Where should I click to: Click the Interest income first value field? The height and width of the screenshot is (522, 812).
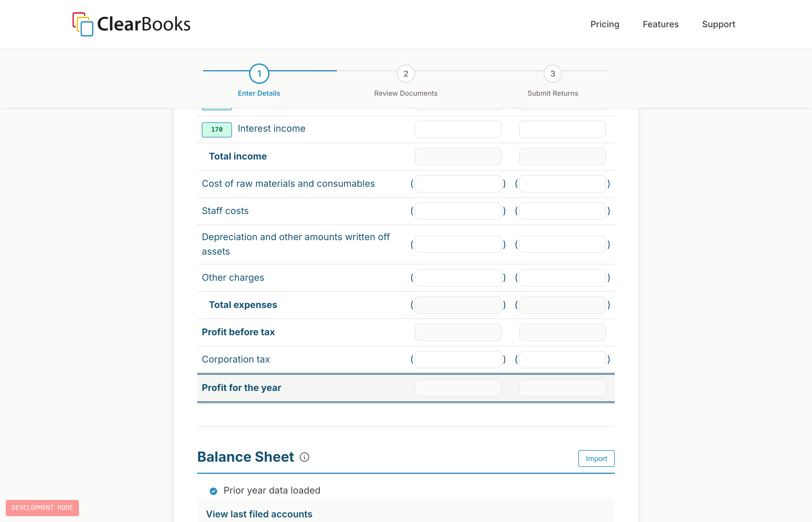tap(458, 129)
